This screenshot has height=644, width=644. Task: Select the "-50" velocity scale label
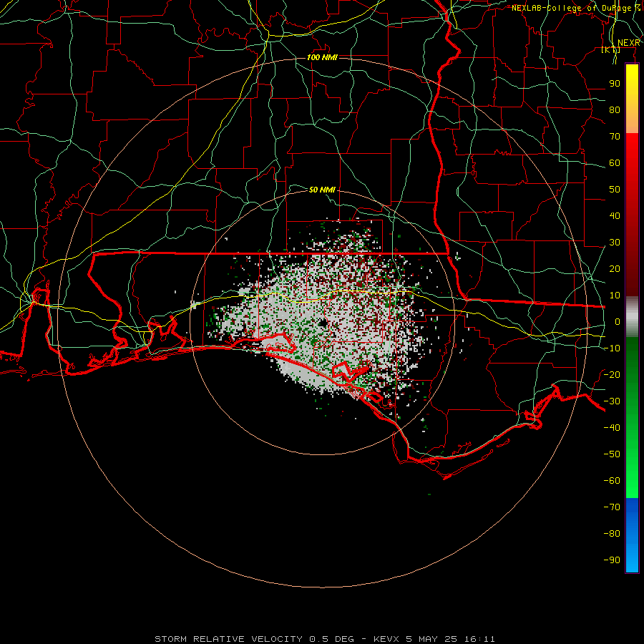tap(612, 454)
